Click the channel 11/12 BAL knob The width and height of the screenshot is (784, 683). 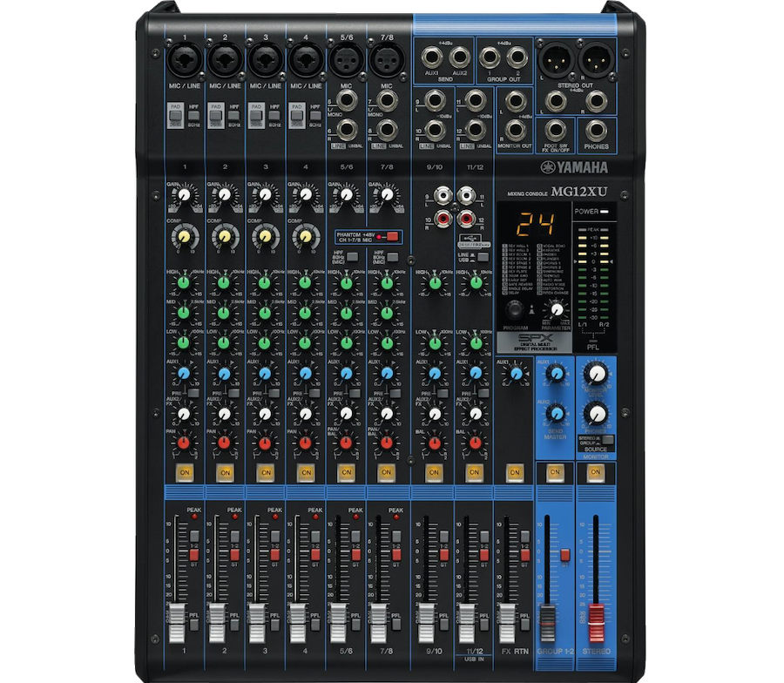(x=475, y=443)
